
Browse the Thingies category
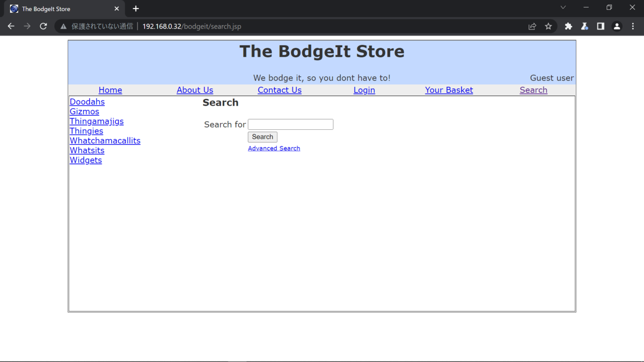point(86,131)
